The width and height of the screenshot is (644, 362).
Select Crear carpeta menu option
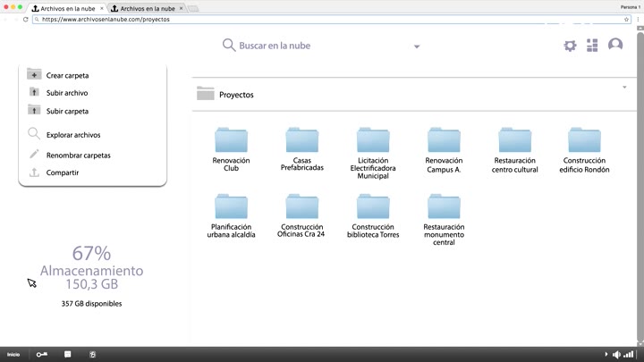[67, 76]
